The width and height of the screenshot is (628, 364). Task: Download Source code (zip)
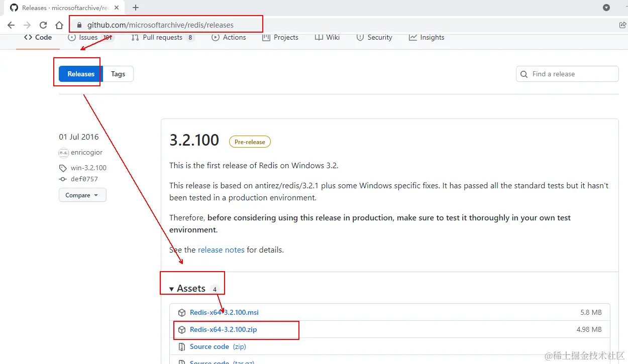[218, 346]
